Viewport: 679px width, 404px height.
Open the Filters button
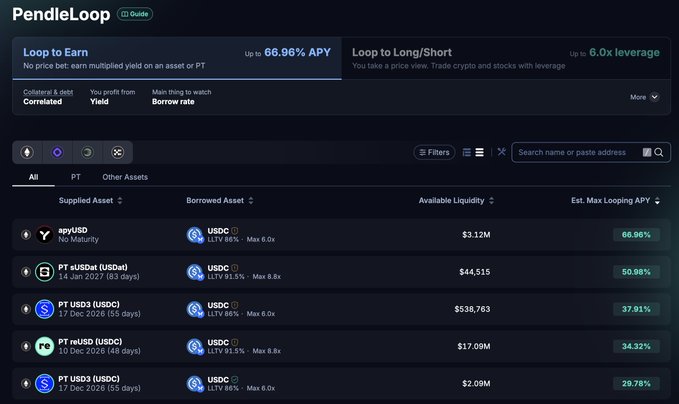[x=434, y=152]
